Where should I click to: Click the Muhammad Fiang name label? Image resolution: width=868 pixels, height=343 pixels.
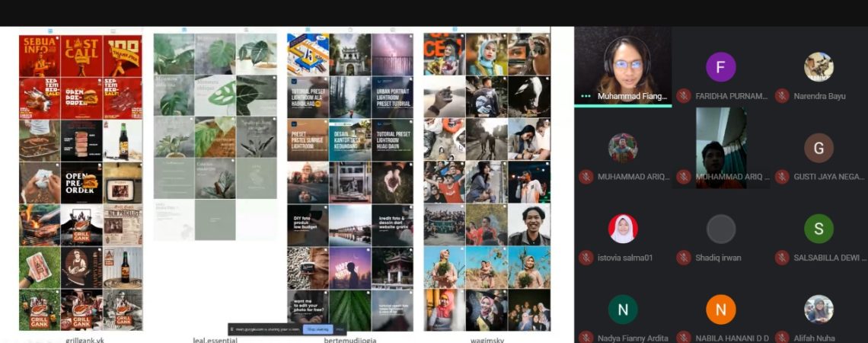[632, 96]
